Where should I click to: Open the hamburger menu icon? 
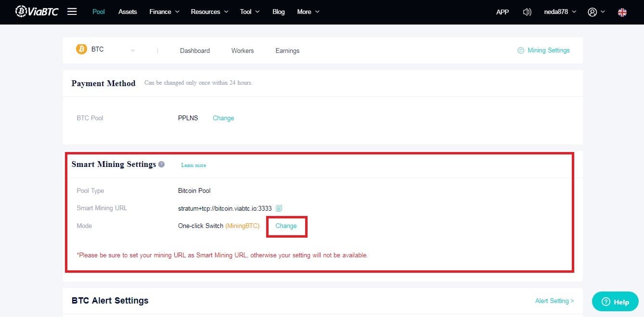coord(72,12)
